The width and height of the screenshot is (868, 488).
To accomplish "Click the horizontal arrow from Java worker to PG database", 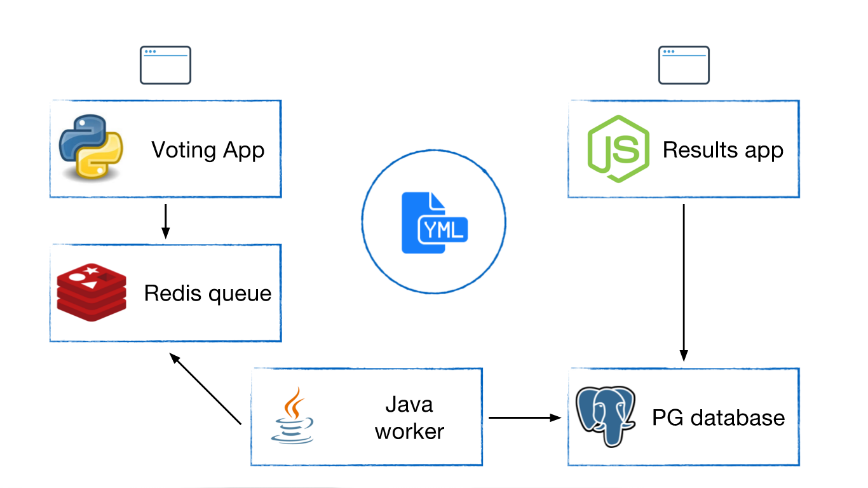I will (x=524, y=417).
